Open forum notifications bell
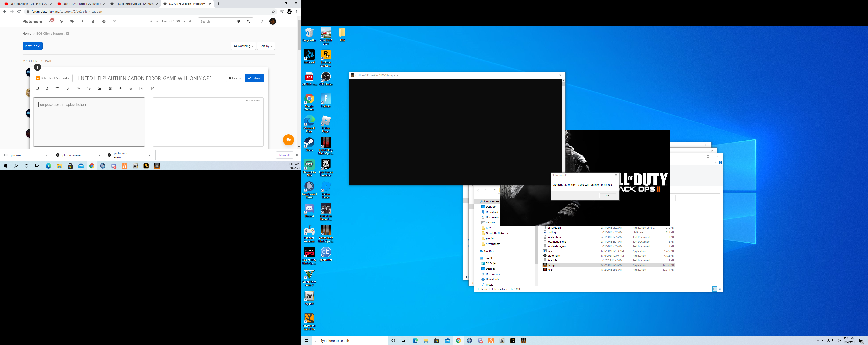Image resolution: width=868 pixels, height=345 pixels. coord(262,21)
